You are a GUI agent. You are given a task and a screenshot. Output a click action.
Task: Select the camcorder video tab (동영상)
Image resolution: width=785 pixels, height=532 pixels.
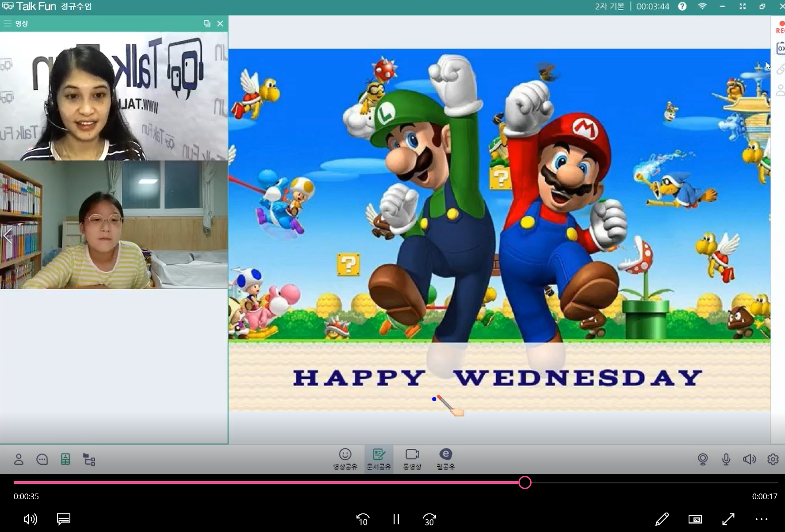412,459
